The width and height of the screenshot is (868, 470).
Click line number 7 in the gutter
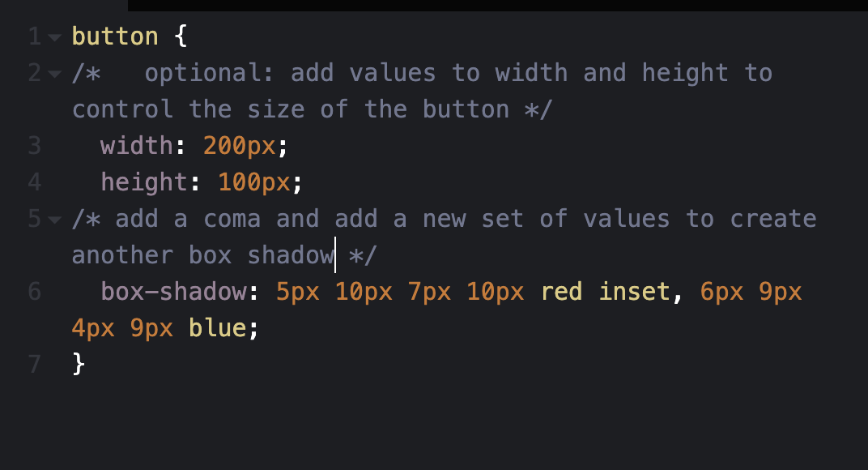coord(34,365)
